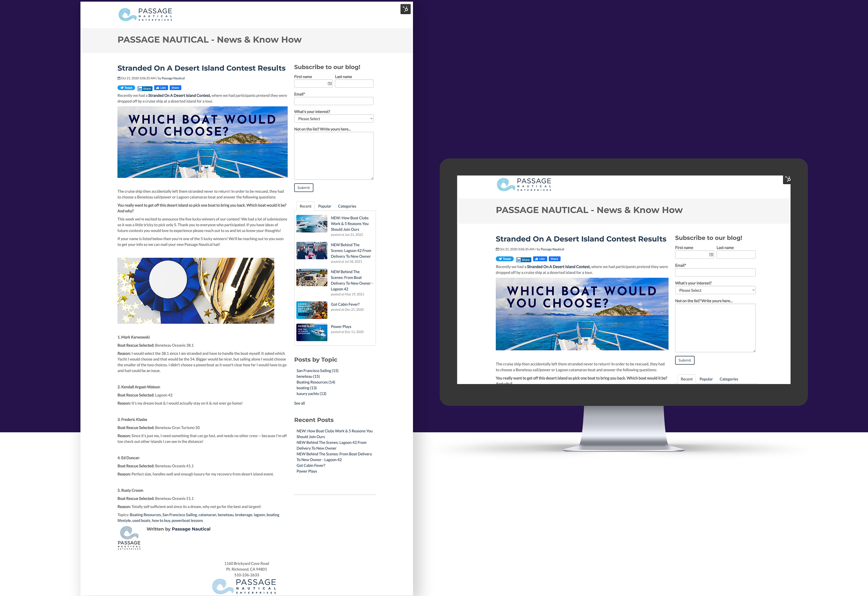This screenshot has width=868, height=596.
Task: Click the brokerage topic tag below the post
Action: [243, 515]
